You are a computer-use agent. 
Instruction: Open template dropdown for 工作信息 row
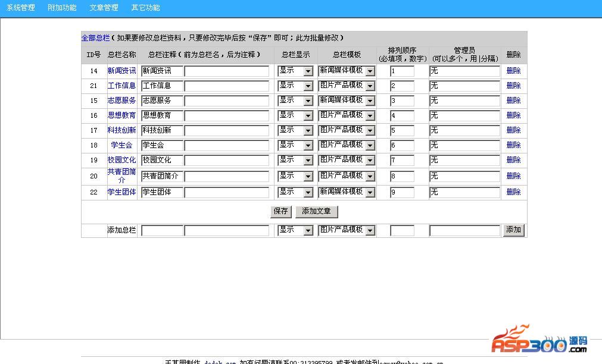coord(347,86)
